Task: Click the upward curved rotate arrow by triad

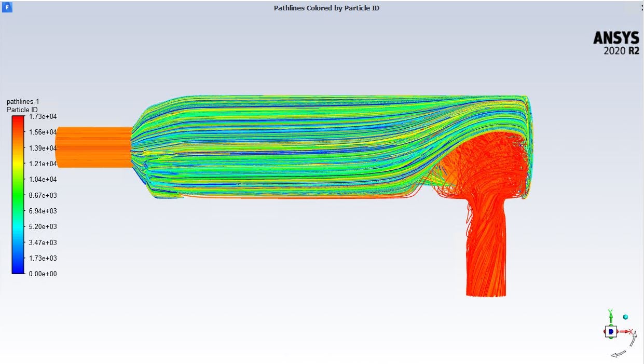Action: (x=633, y=339)
